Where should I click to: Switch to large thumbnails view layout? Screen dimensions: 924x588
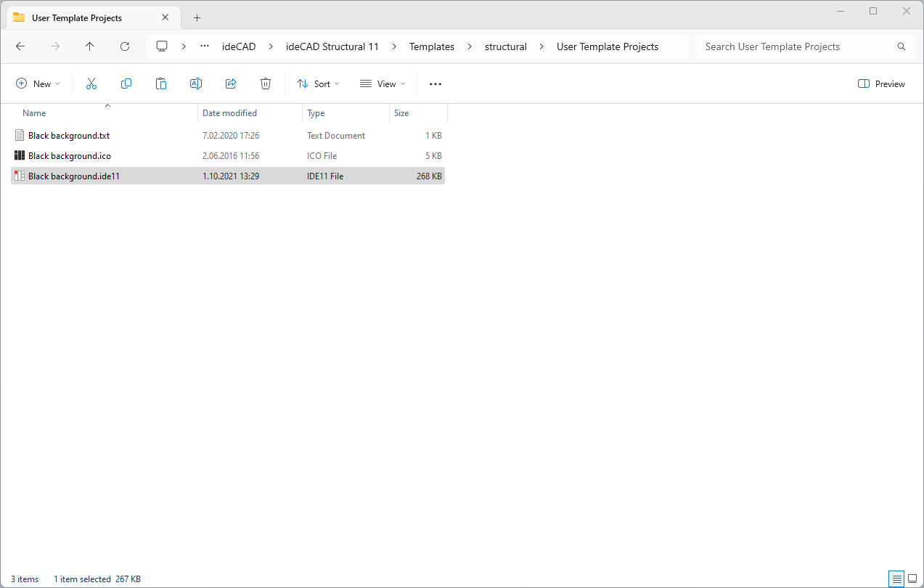tap(912, 579)
